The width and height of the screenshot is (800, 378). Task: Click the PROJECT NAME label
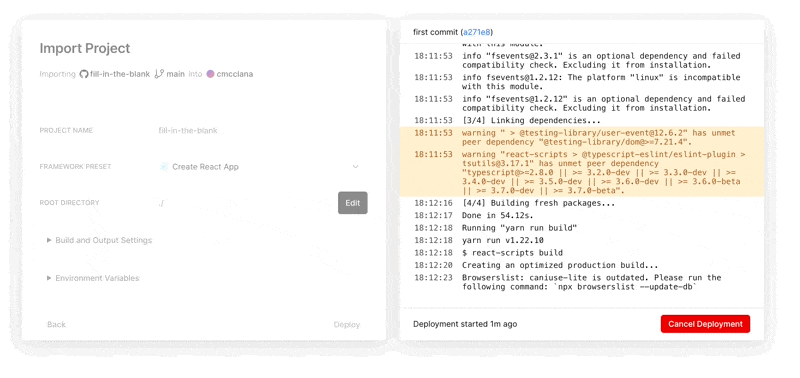66,131
